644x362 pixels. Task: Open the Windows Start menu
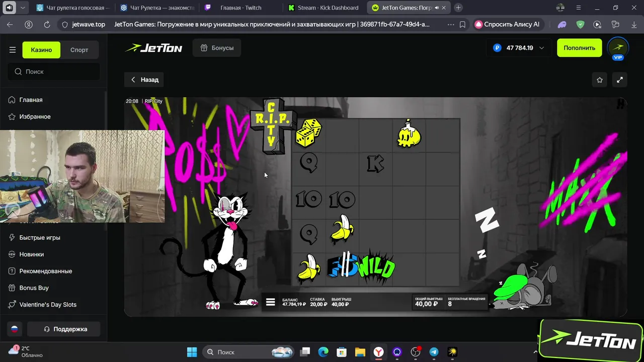(192, 352)
